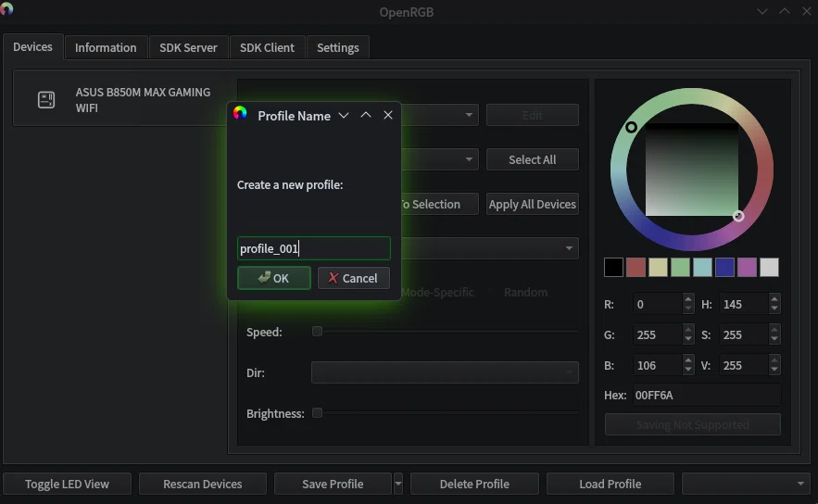Open the Save Profile dropdown arrow
The image size is (818, 504).
(x=398, y=484)
